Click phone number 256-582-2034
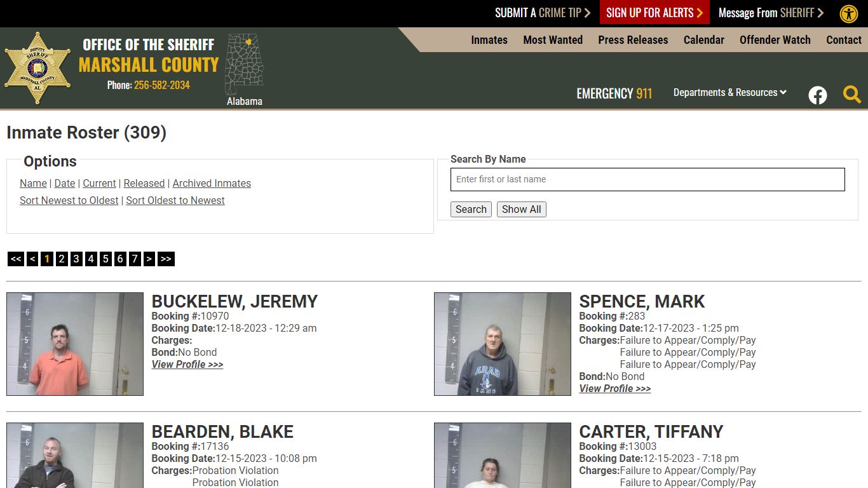 (x=162, y=85)
